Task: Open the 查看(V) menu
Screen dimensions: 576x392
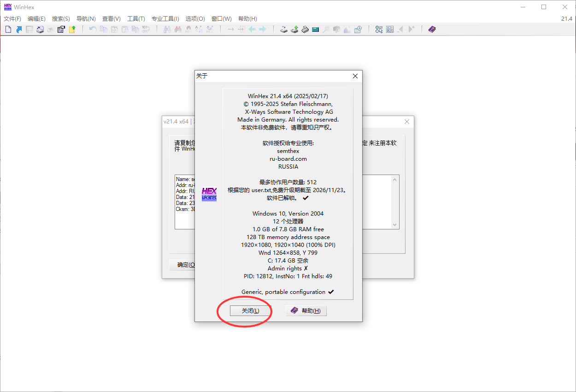Action: (x=111, y=19)
